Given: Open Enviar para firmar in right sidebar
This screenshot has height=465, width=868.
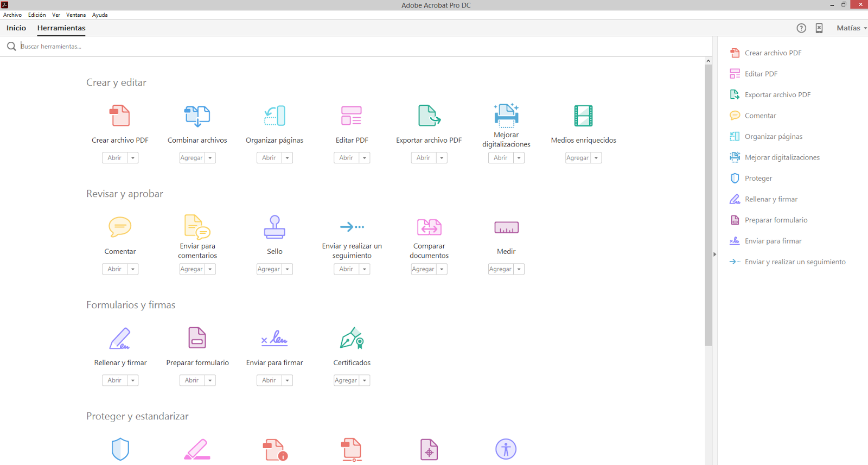Looking at the screenshot, I should [765, 241].
